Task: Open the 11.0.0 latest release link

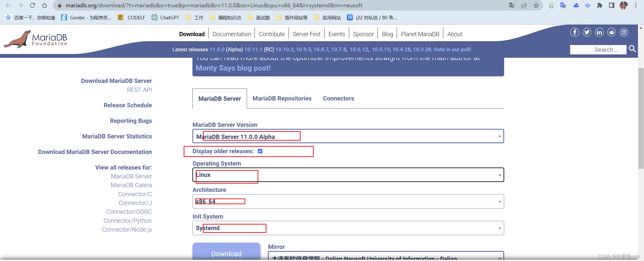Action: click(217, 49)
